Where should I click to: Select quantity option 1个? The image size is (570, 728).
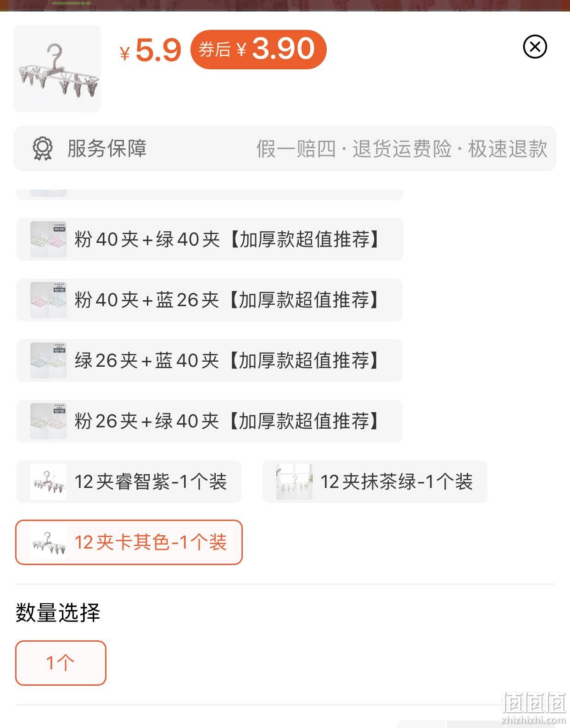click(x=61, y=663)
